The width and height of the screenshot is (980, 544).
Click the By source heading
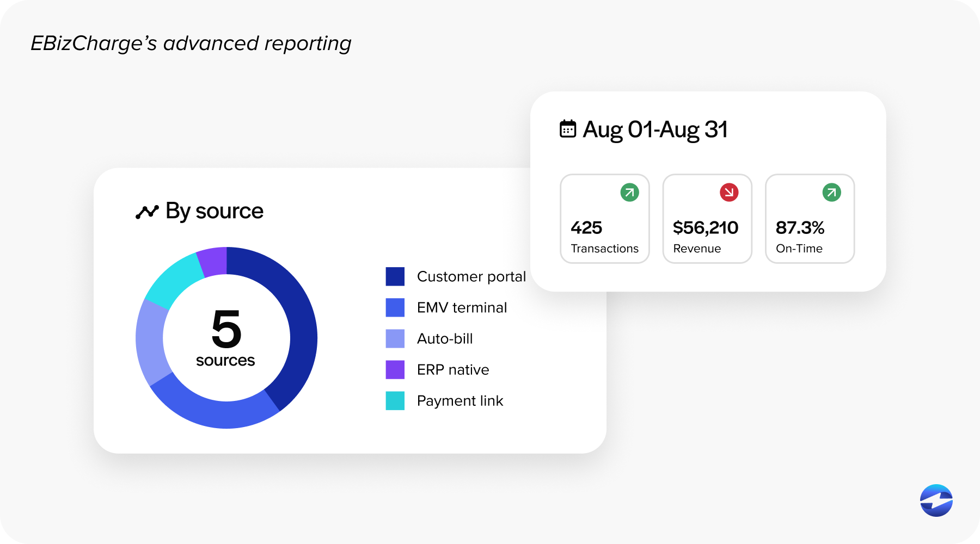tap(215, 211)
